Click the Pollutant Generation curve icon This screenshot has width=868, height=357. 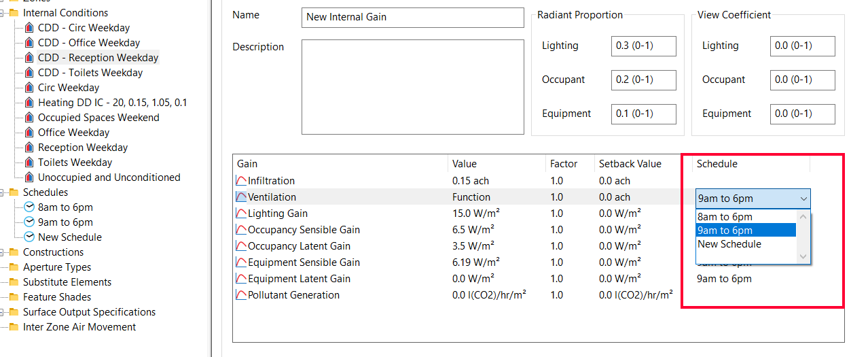point(241,295)
